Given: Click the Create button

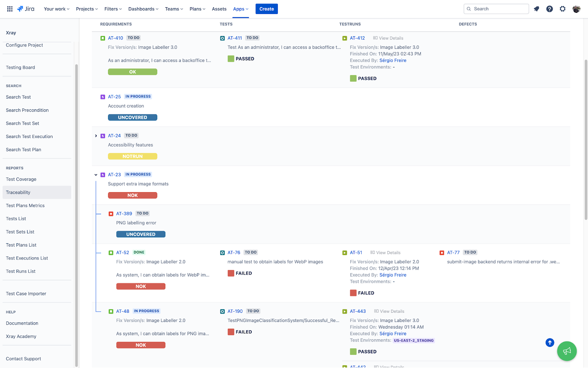Looking at the screenshot, I should point(266,9).
